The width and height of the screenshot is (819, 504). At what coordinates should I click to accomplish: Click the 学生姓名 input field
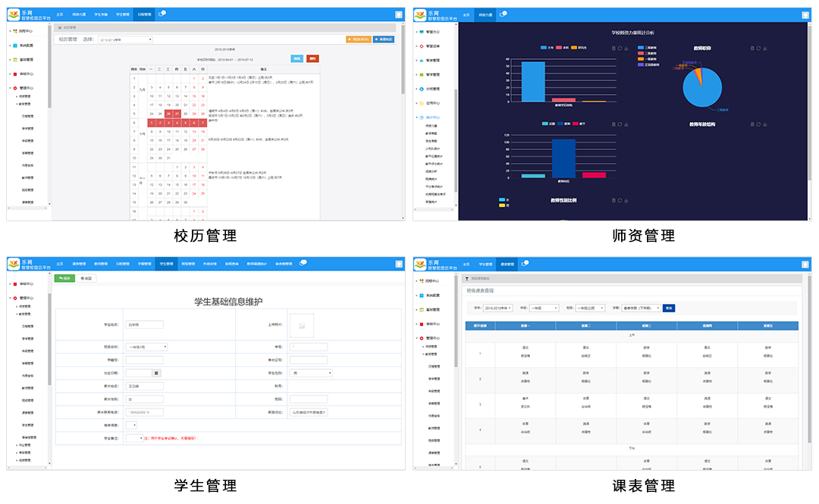coord(143,324)
